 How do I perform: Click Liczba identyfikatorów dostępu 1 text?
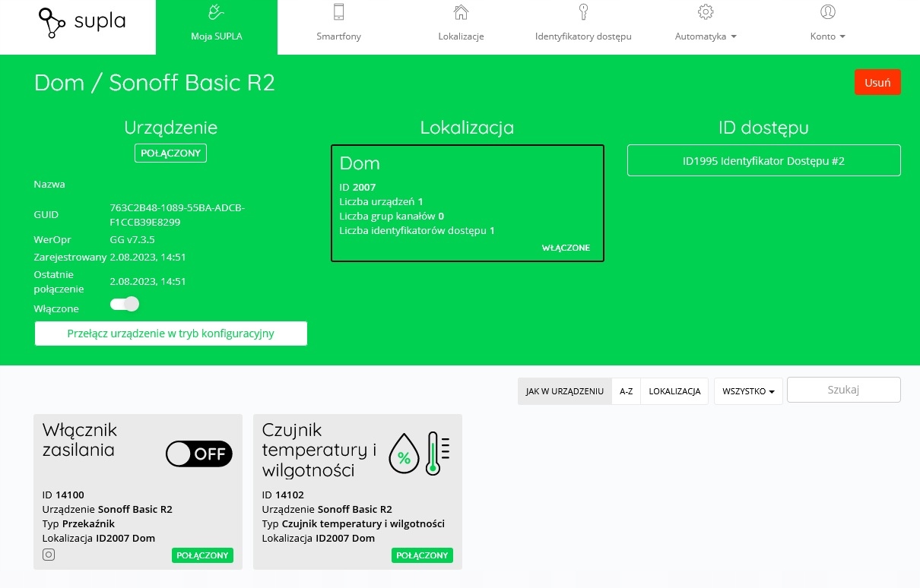point(417,230)
